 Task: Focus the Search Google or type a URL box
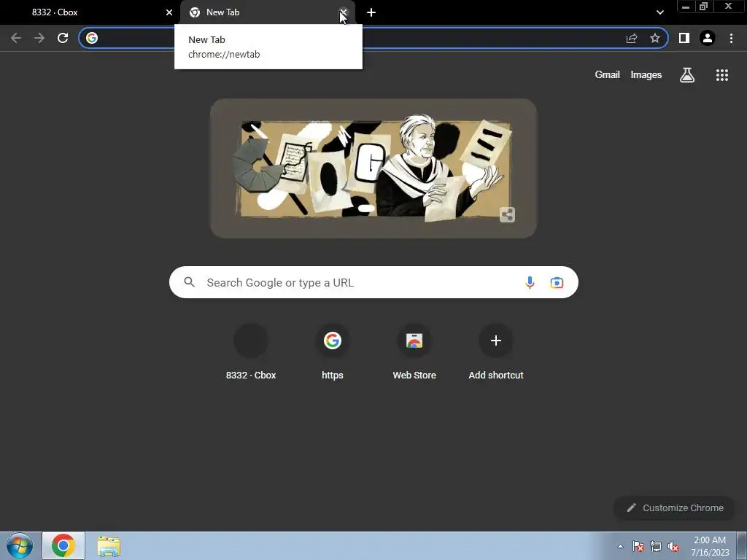tap(373, 282)
